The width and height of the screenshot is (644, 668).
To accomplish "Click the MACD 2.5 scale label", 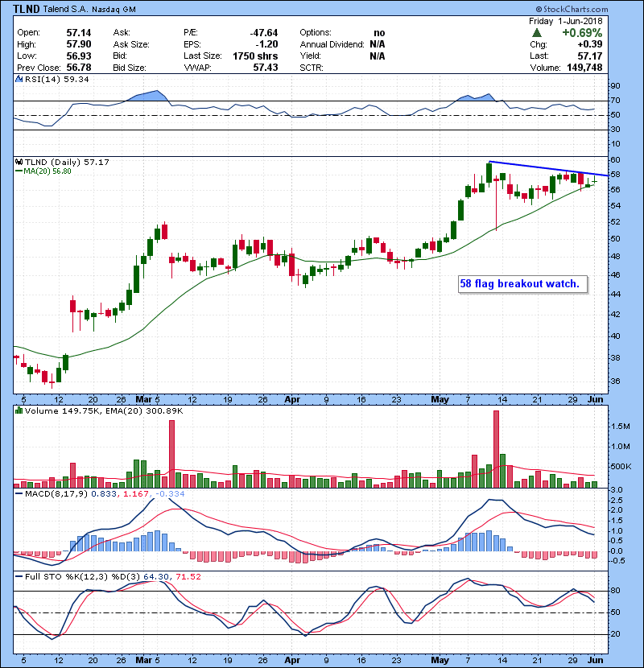I will 617,500.
